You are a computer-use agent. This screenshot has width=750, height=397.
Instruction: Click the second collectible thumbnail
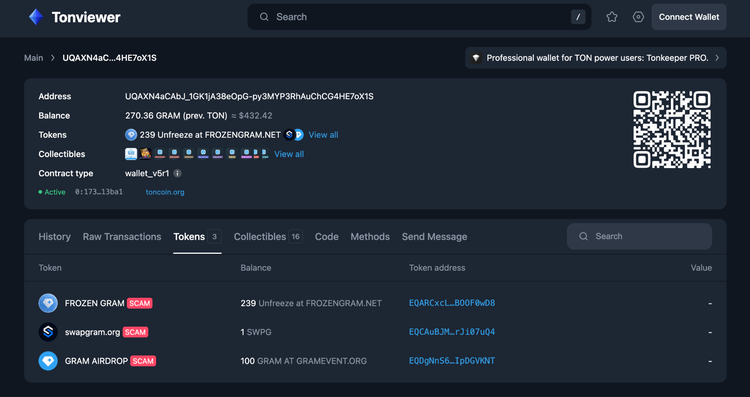[145, 154]
